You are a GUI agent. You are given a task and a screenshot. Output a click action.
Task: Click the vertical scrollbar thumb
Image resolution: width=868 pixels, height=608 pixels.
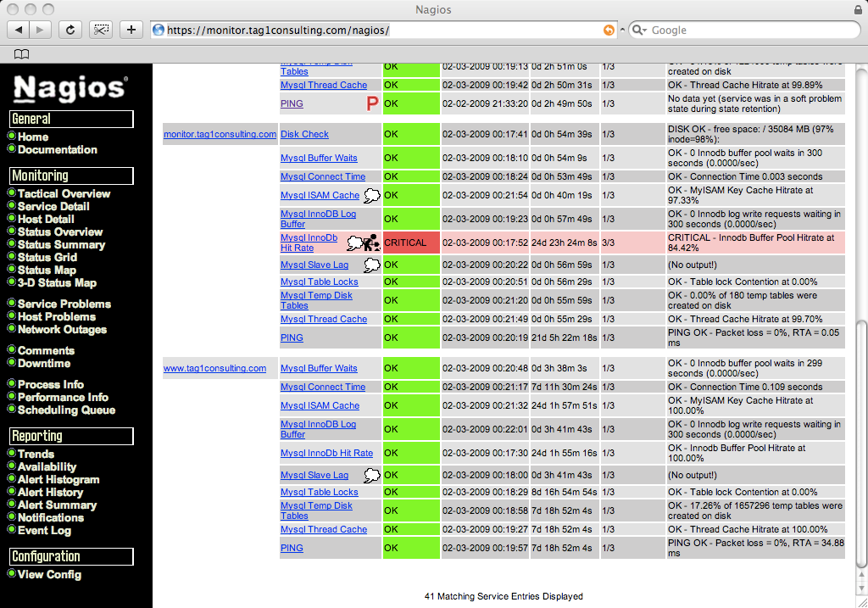(861, 444)
